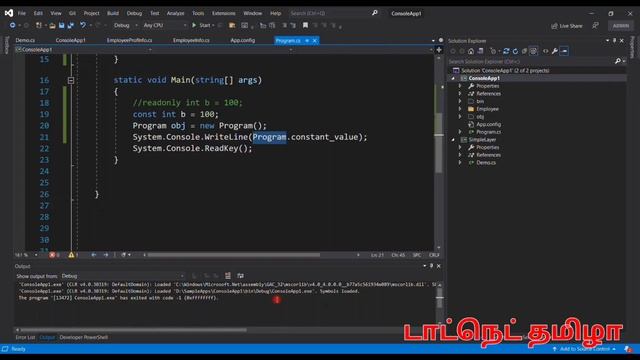
Task: Click the Sync with Active Document icon
Action: pos(506,51)
